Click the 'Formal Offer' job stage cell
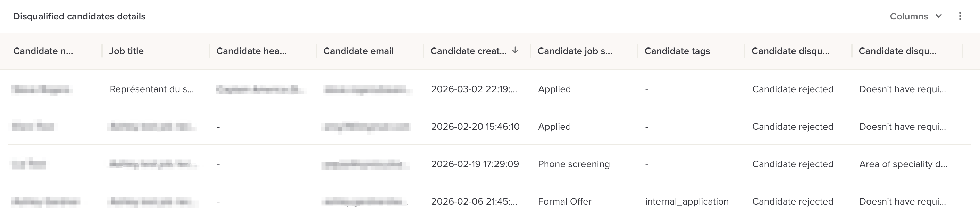The height and width of the screenshot is (216, 980). pyautogui.click(x=564, y=201)
